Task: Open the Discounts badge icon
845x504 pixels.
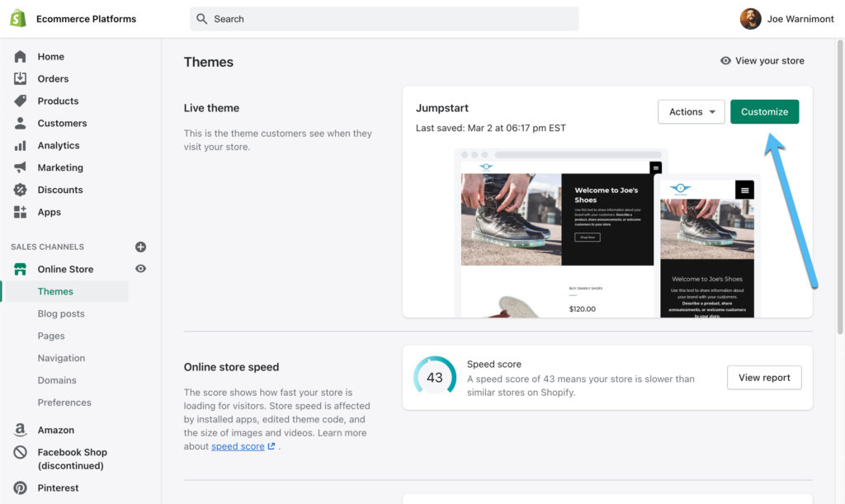Action: click(x=21, y=191)
